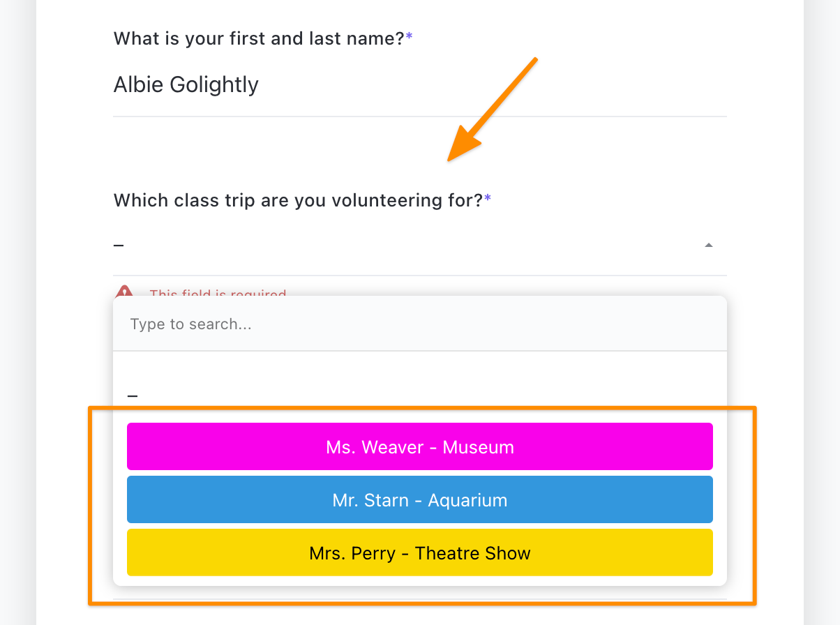The width and height of the screenshot is (840, 625).
Task: Click the underline beneath the class trip dropdown
Action: pyautogui.click(x=419, y=276)
